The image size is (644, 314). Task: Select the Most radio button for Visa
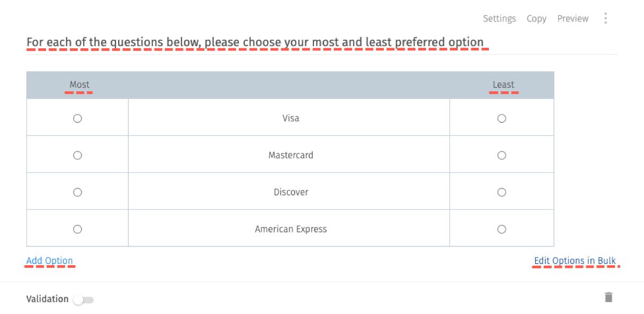77,118
